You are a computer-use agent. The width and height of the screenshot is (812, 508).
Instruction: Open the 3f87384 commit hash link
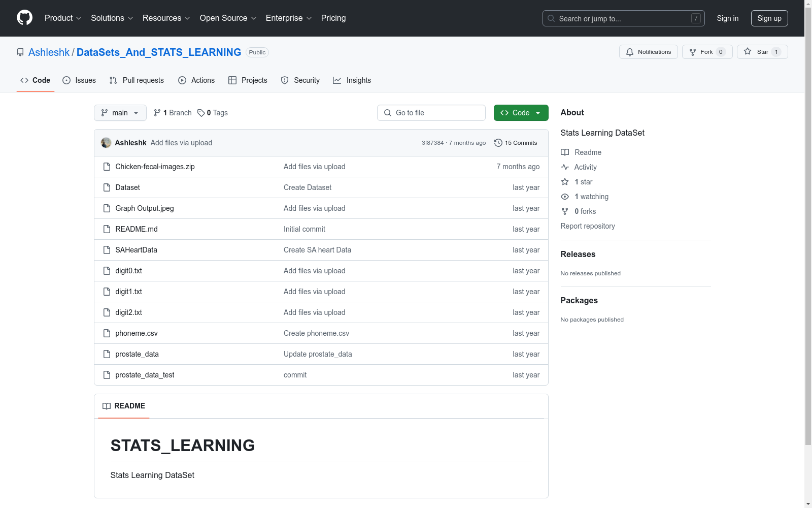point(432,143)
